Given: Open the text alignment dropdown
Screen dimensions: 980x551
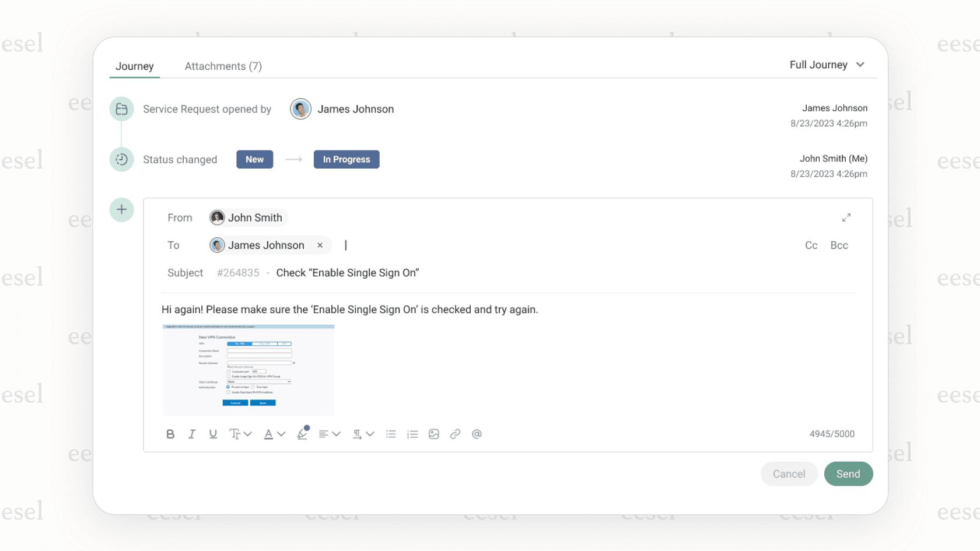Looking at the screenshot, I should pyautogui.click(x=329, y=434).
